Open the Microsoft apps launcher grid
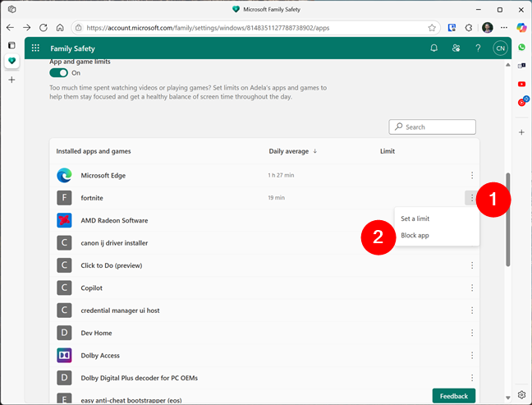The width and height of the screenshot is (532, 405). click(35, 48)
